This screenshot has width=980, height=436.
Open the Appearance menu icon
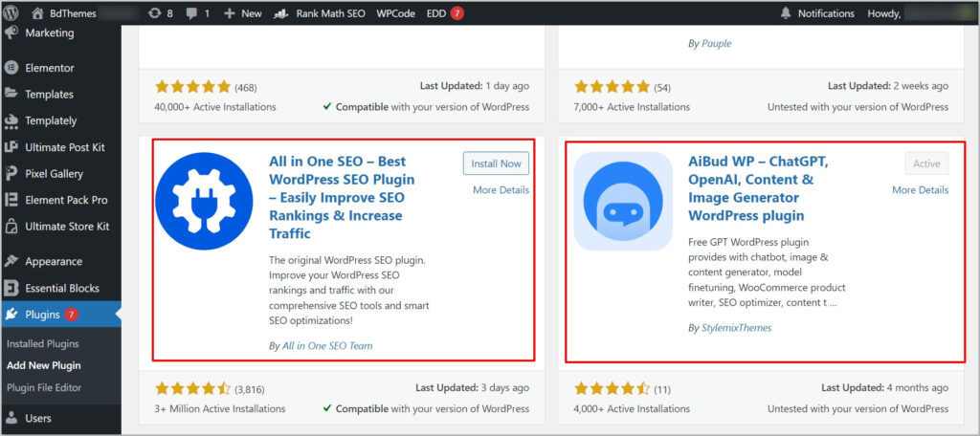point(11,261)
